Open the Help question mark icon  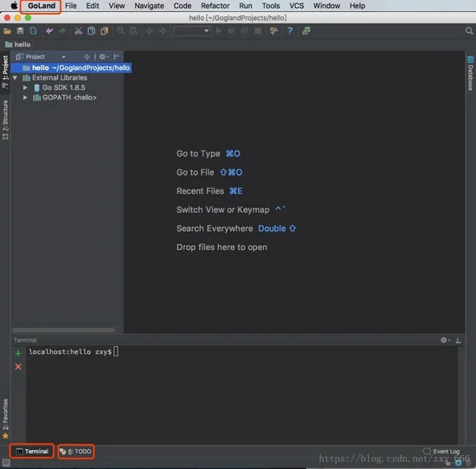[x=290, y=31]
